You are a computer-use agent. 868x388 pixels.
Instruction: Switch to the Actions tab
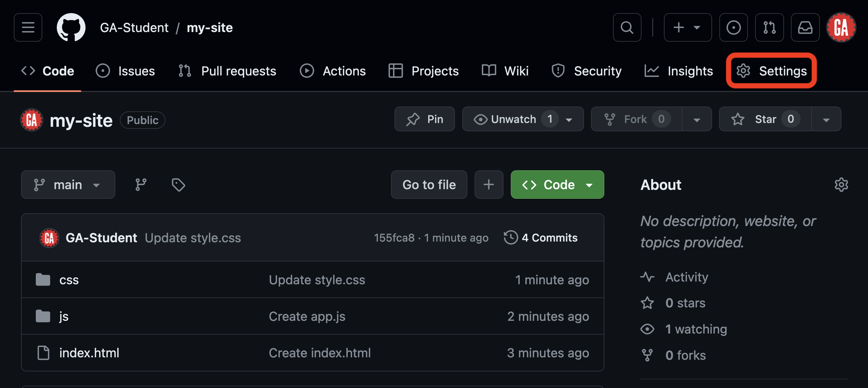(332, 71)
